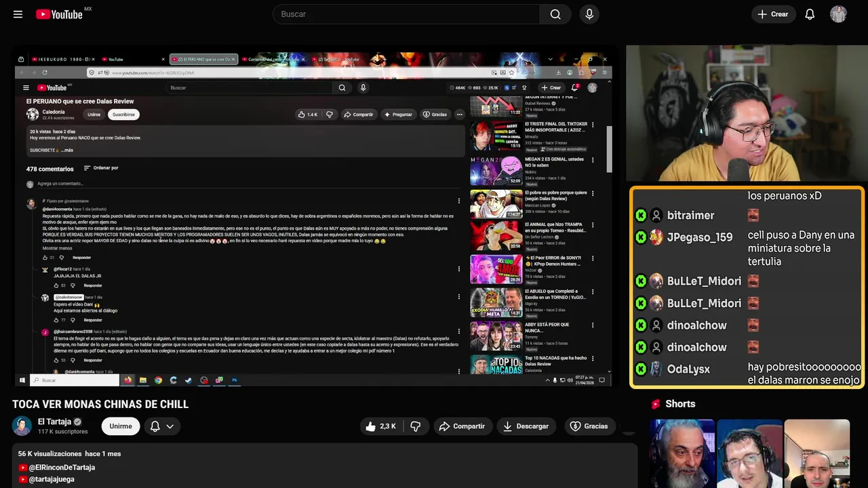Open the account avatar menu at top right

click(838, 14)
